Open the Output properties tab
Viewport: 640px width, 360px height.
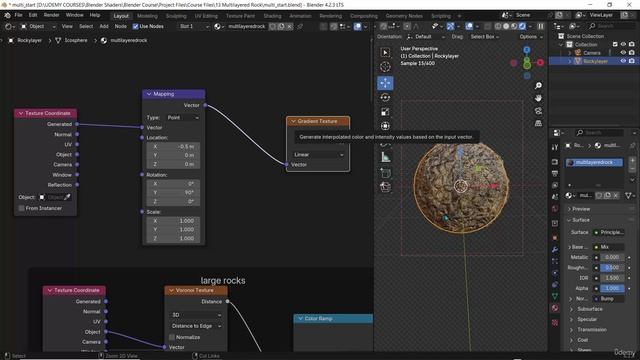click(555, 173)
